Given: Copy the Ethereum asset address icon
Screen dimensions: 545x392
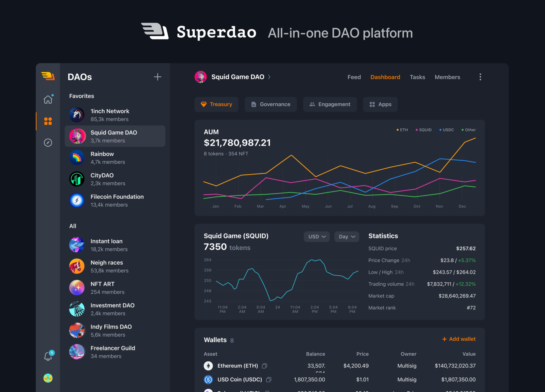Looking at the screenshot, I should coord(264,366).
